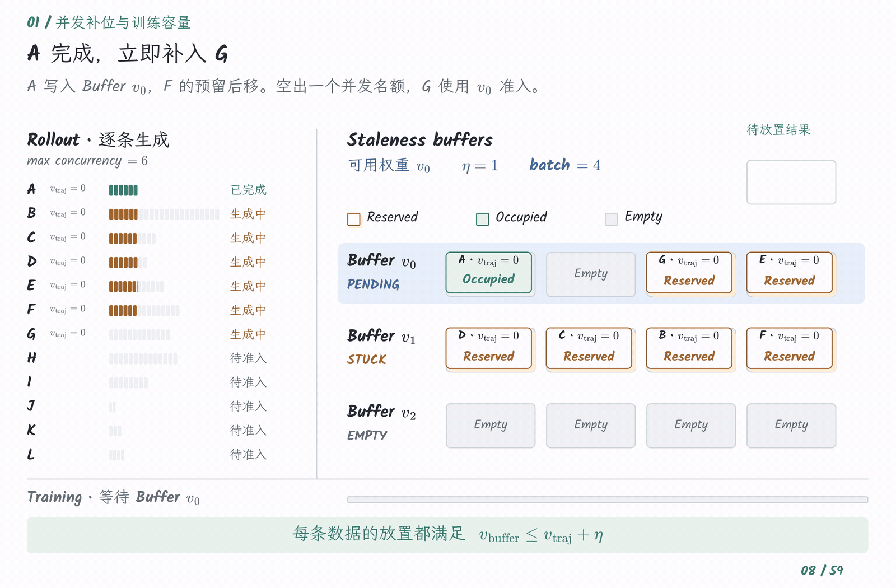Click the slide title A 完成,立即补入 G
The height and width of the screenshot is (588, 896).
click(x=128, y=54)
